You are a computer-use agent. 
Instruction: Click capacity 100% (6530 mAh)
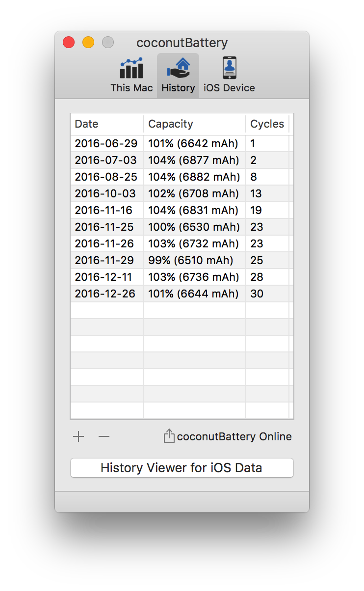tap(194, 227)
